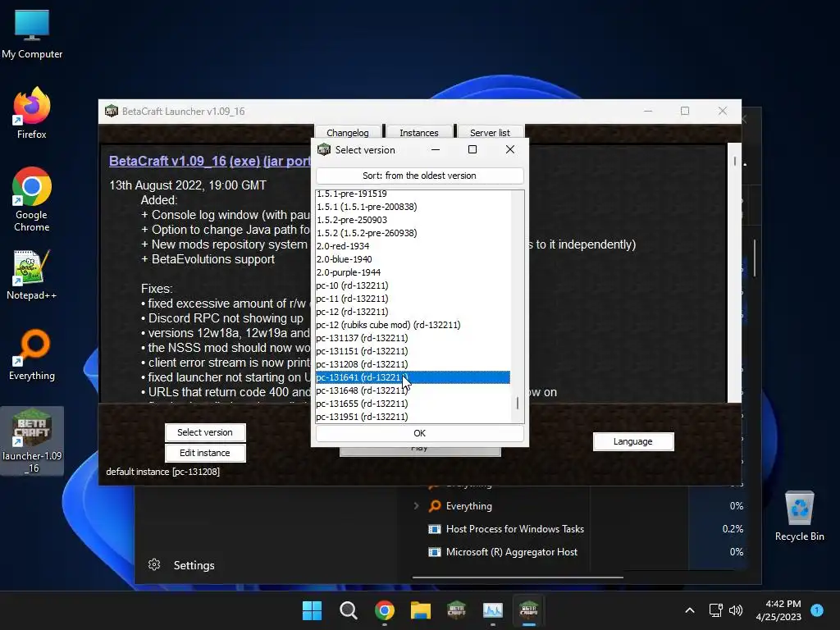Open Google Chrome desktop shortcut
Screen dimensions: 840x630
pyautogui.click(x=32, y=199)
